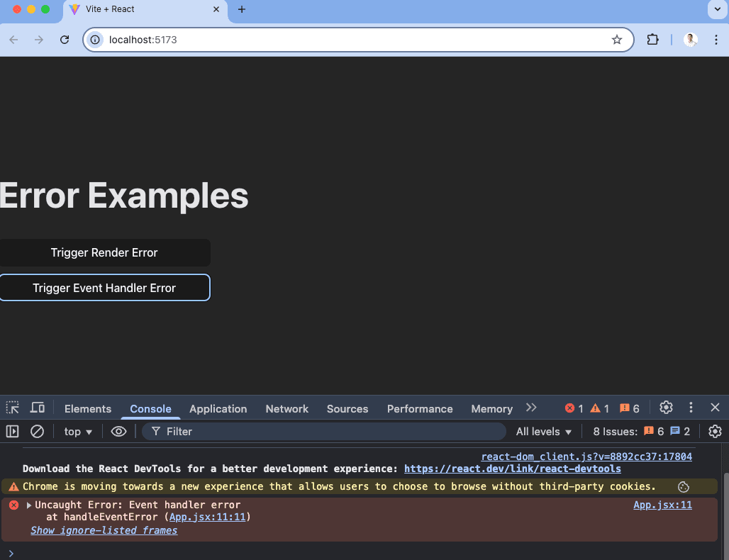Screen dimensions: 729x560
Task: Open react-dom_client.js source link
Action: pyautogui.click(x=586, y=457)
